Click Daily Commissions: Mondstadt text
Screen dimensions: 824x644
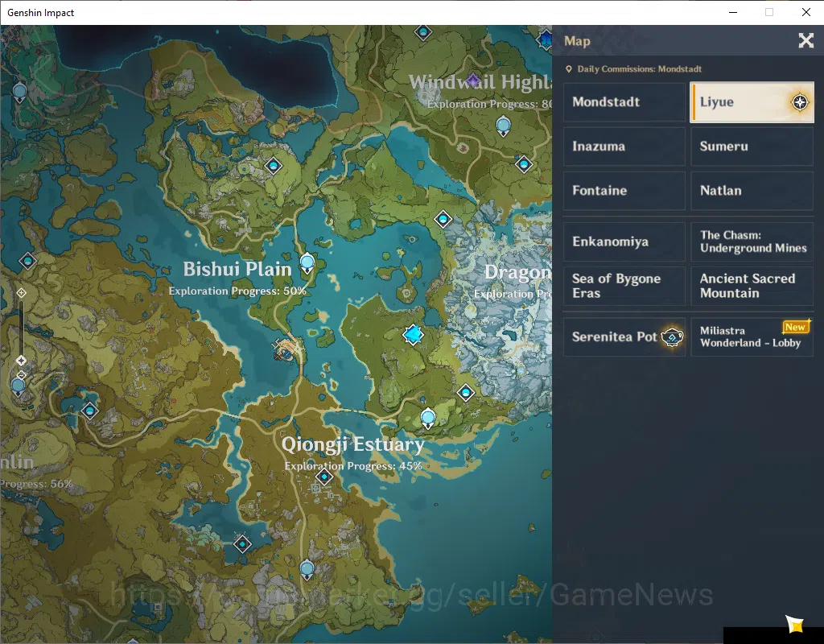coord(639,69)
